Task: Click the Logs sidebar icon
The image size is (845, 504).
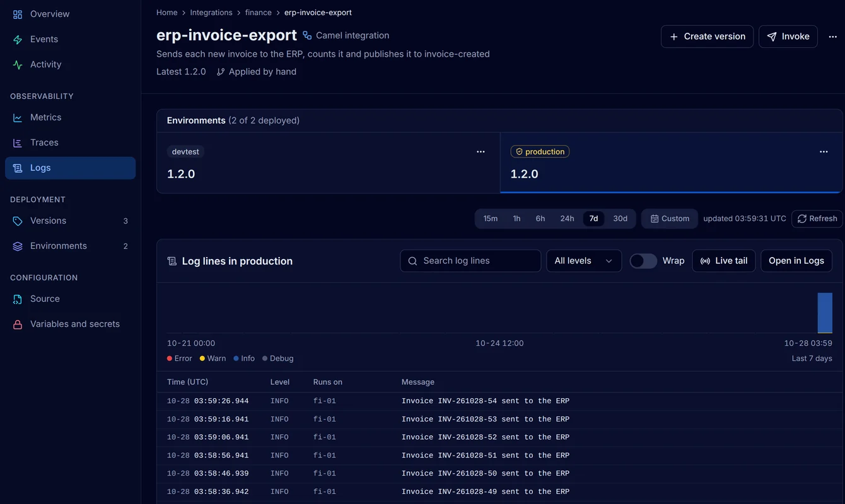Action: pyautogui.click(x=18, y=168)
